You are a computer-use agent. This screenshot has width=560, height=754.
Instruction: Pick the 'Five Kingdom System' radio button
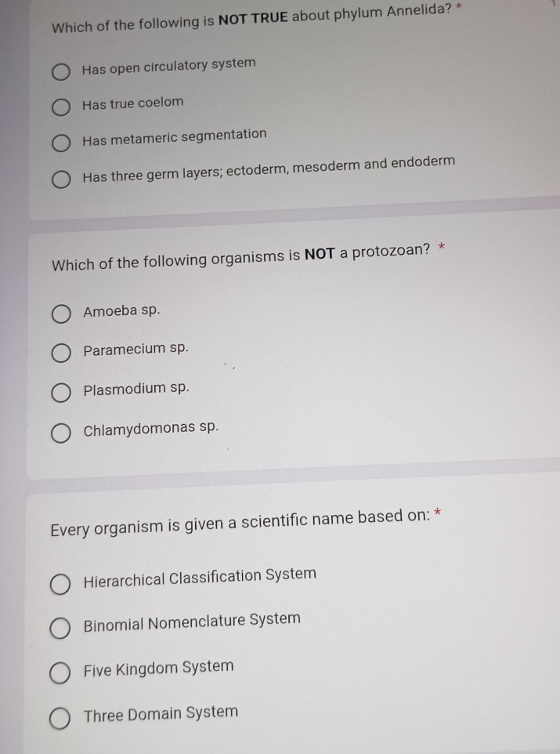click(x=61, y=673)
